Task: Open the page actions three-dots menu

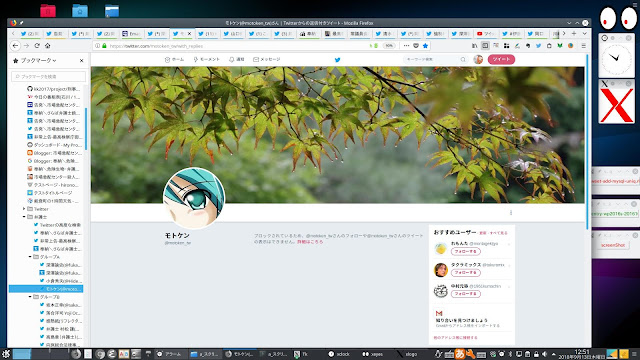Action: 406,46
